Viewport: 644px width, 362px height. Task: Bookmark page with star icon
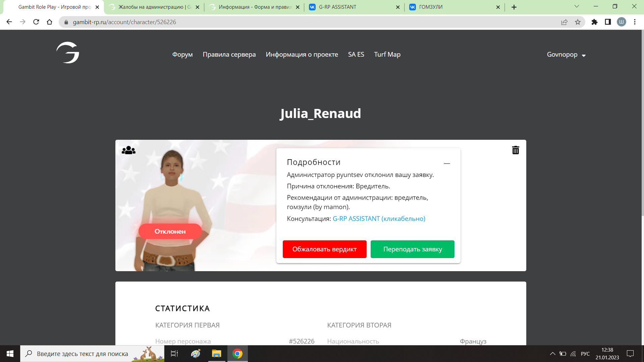578,22
